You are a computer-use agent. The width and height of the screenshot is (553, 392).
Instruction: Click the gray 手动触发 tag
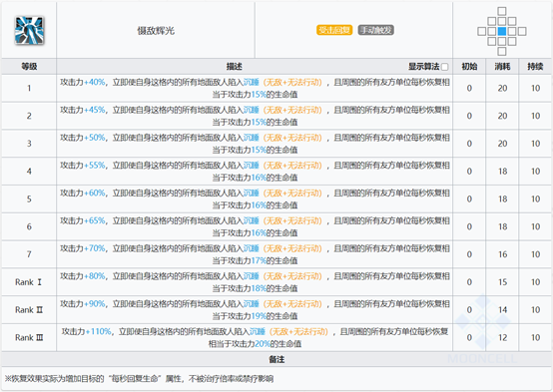[x=375, y=30]
